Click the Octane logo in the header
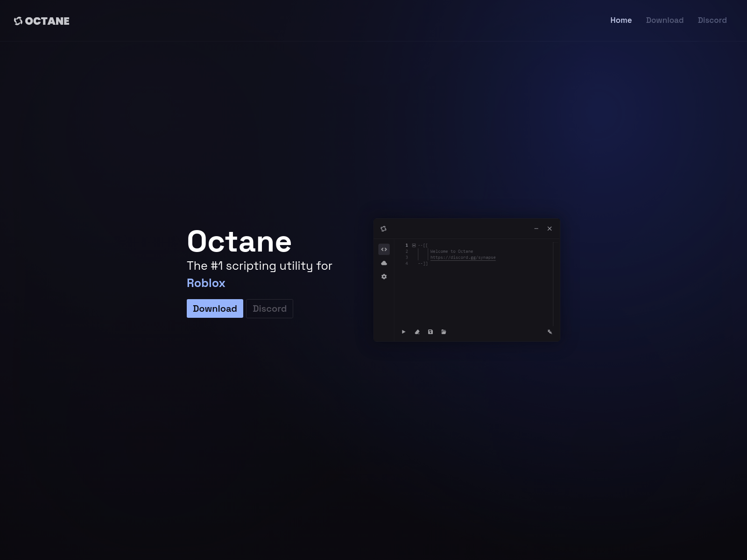This screenshot has width=747, height=560. [x=42, y=21]
